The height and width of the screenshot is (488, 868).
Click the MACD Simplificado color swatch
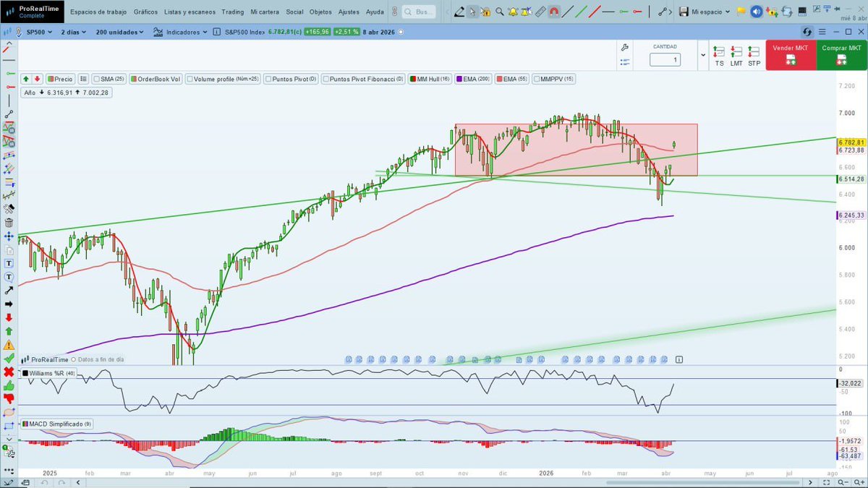pyautogui.click(x=25, y=424)
